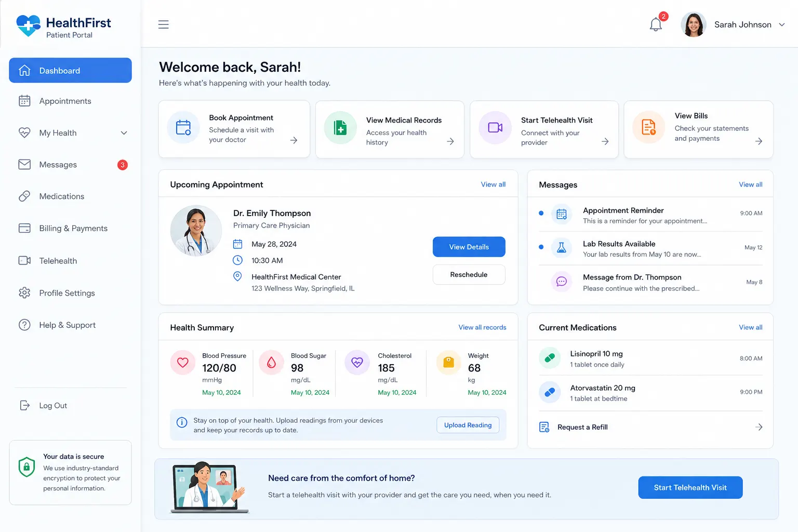
Task: Click the Dr. Thompson message bubble icon
Action: pos(562,282)
